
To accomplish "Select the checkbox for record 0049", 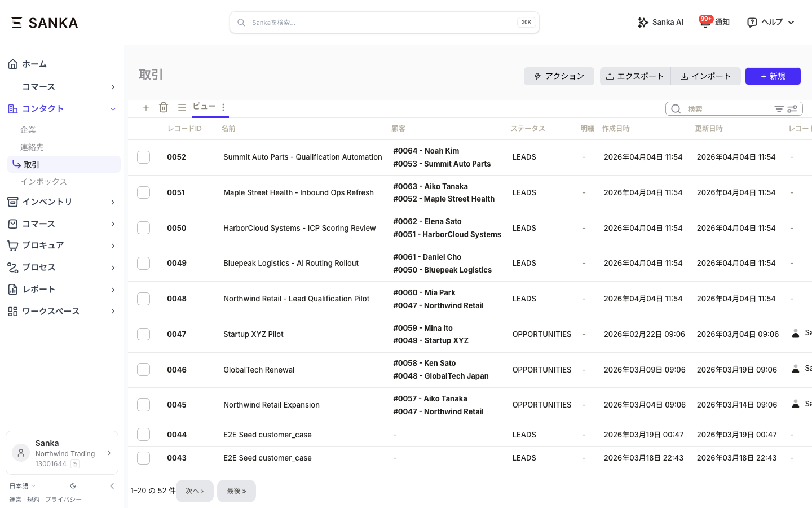I will pos(144,263).
